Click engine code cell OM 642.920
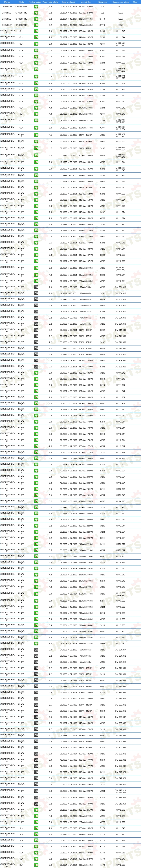The height and width of the screenshot is (868, 141). click(x=120, y=785)
